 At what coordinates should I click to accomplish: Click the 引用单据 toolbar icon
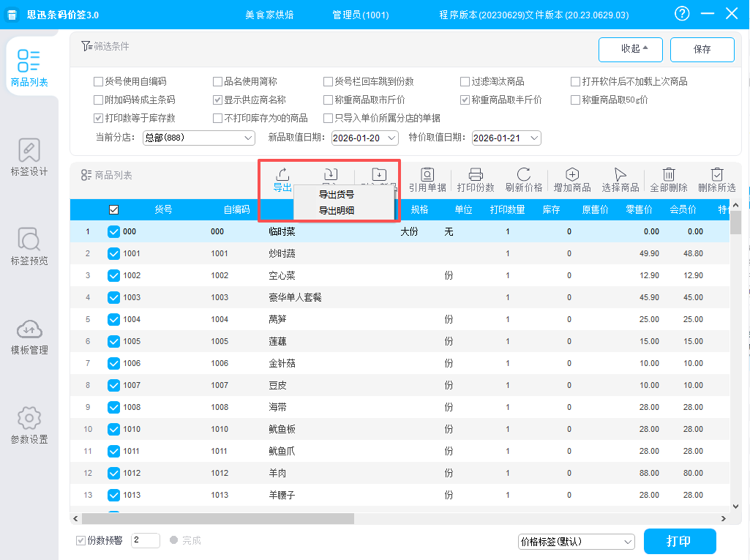tap(427, 174)
